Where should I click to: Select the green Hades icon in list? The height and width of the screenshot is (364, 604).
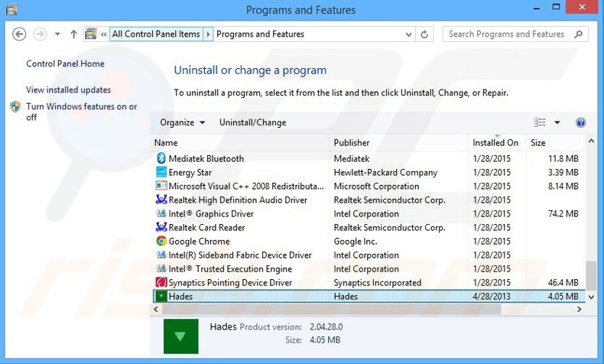161,296
